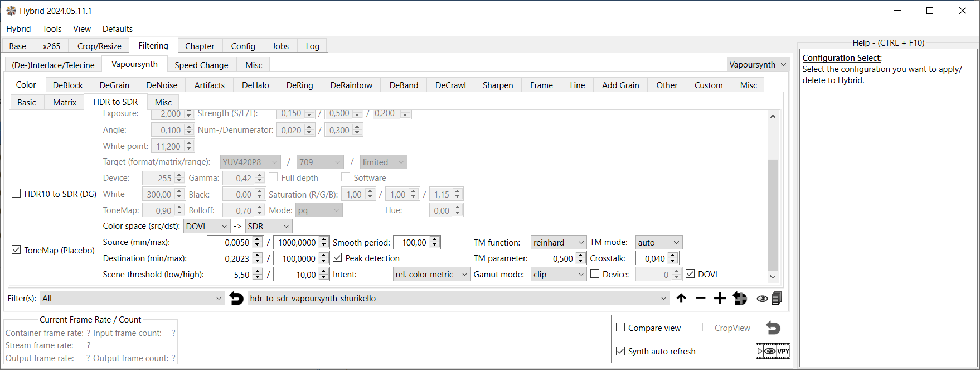Image resolution: width=980 pixels, height=370 pixels.
Task: Click the replace configuration icon with arrow and plus
Action: [740, 299]
